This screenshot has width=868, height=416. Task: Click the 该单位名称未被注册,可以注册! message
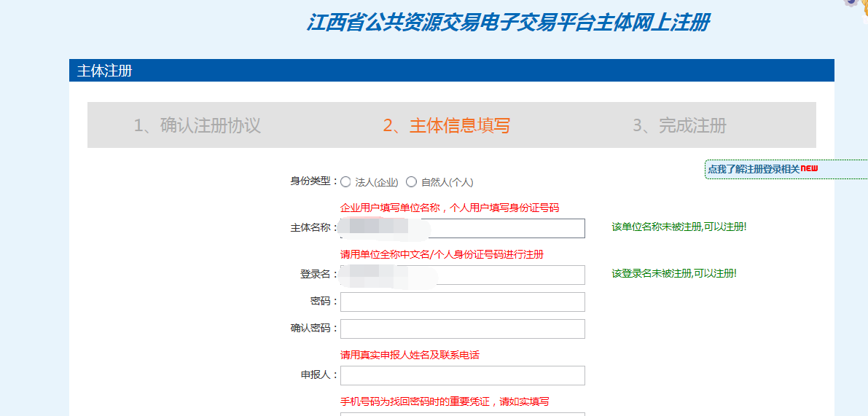pyautogui.click(x=679, y=227)
